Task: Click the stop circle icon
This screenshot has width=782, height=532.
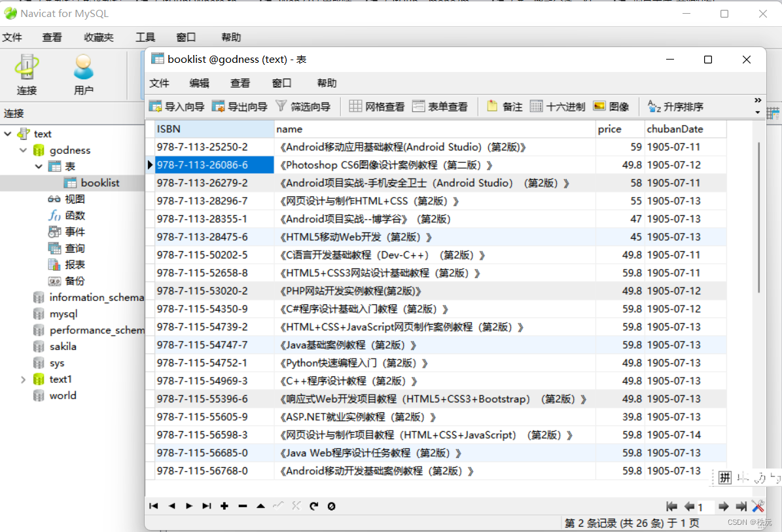Action: pyautogui.click(x=331, y=506)
